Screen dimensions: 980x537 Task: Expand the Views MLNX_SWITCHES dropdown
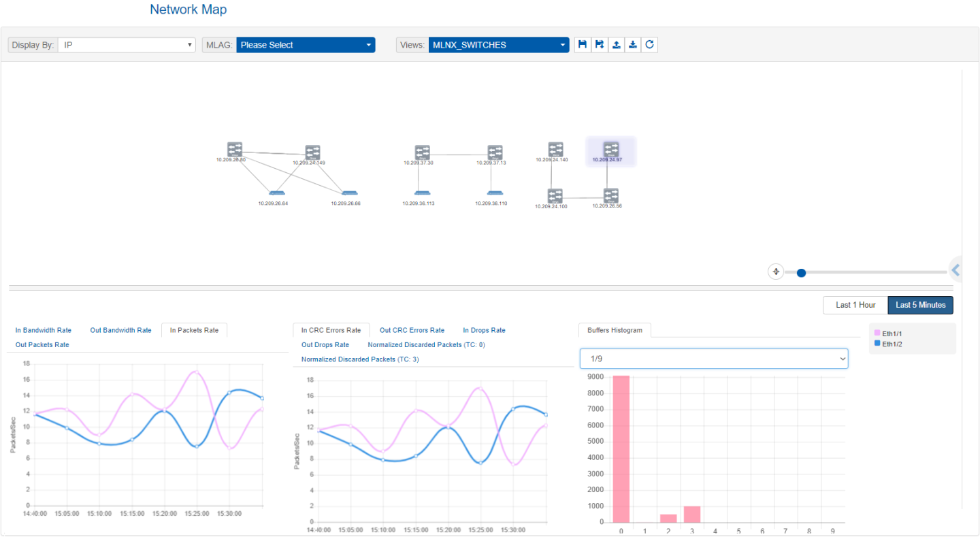[498, 45]
